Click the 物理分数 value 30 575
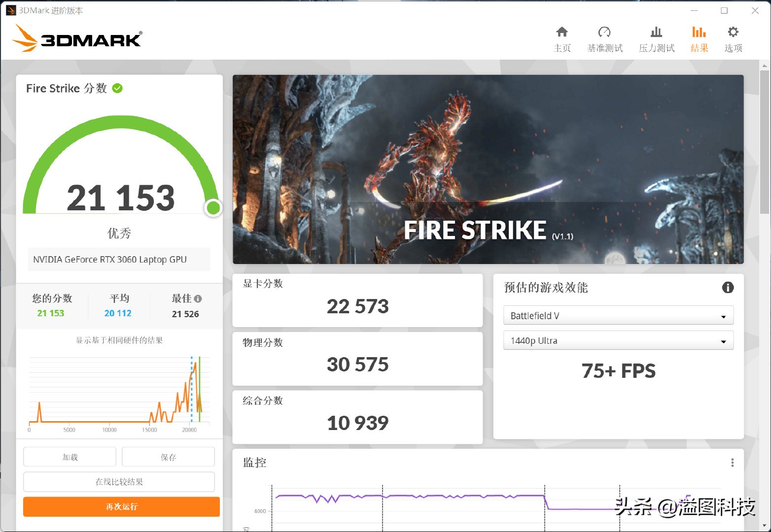 357,365
